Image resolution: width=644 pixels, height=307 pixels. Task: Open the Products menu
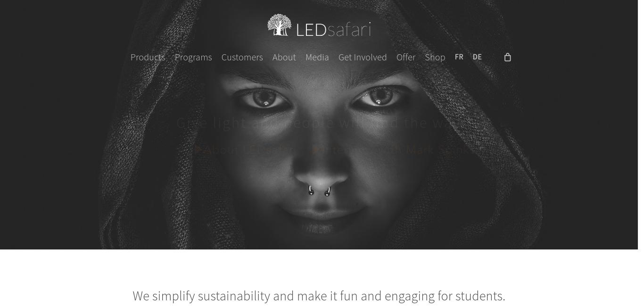148,57
